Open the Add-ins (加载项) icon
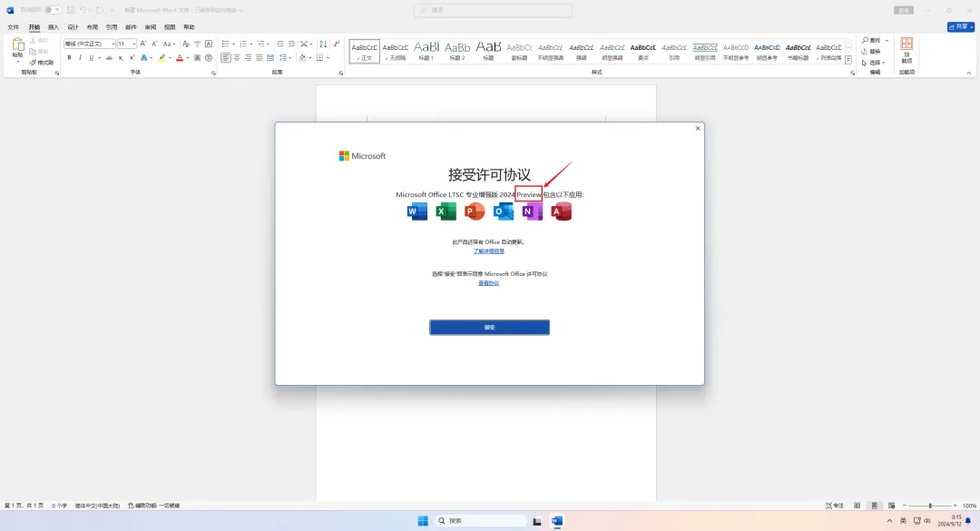The height and width of the screenshot is (531, 980). click(x=906, y=51)
